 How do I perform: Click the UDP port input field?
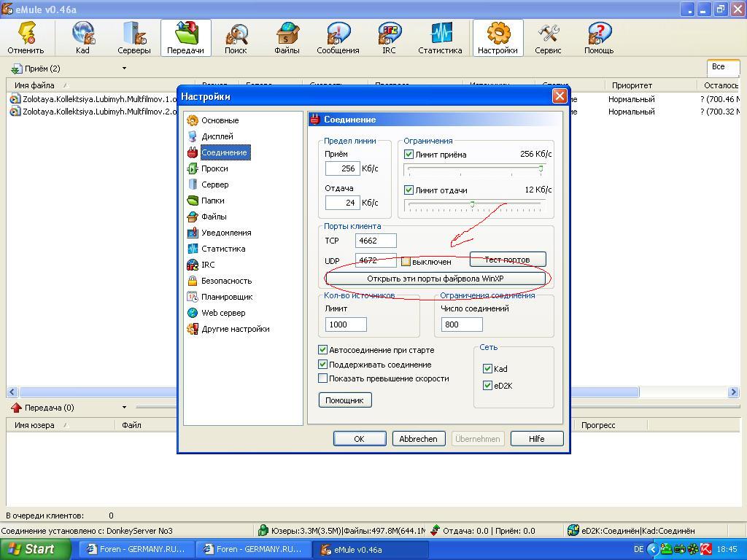[376, 260]
